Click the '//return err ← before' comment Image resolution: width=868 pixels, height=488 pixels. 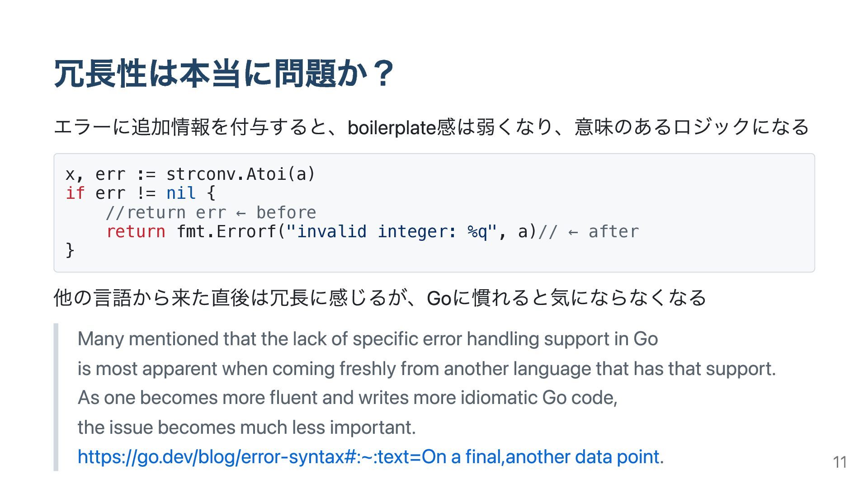coord(211,212)
